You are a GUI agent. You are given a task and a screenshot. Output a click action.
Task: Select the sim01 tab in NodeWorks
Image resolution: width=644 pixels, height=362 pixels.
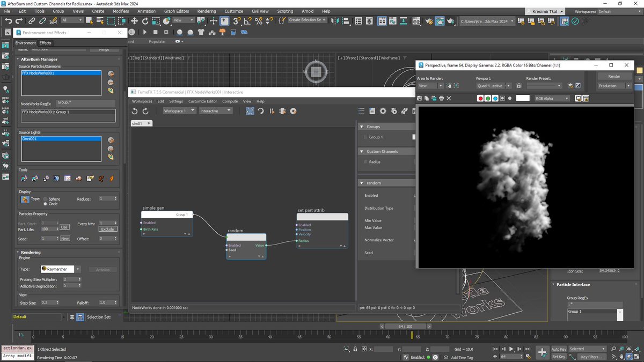142,123
